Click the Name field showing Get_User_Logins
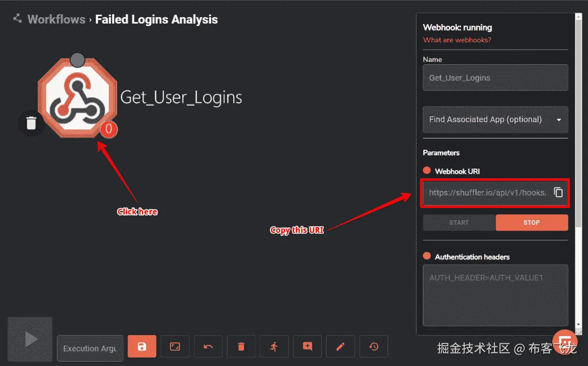The image size is (588, 366). point(495,78)
